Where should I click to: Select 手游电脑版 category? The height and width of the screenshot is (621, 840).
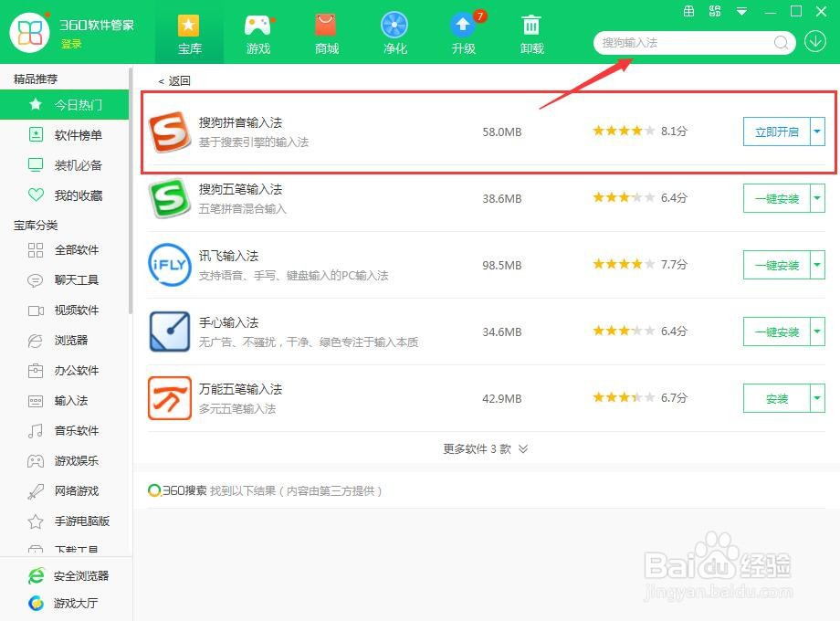point(64,521)
